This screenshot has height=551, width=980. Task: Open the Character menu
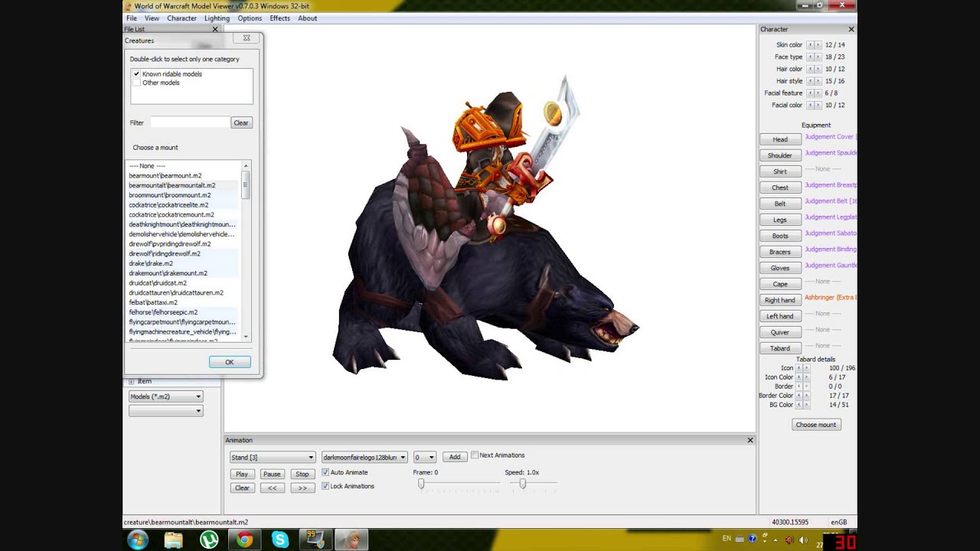pyautogui.click(x=182, y=18)
